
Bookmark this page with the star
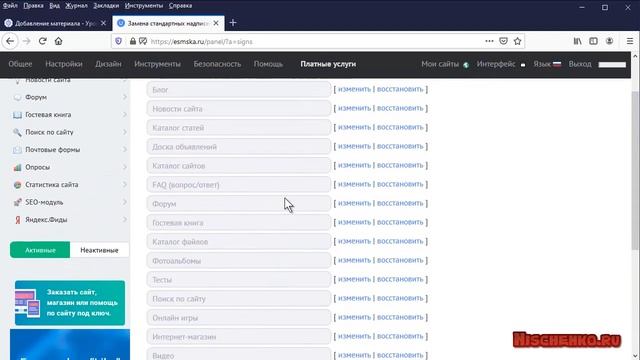coord(518,41)
